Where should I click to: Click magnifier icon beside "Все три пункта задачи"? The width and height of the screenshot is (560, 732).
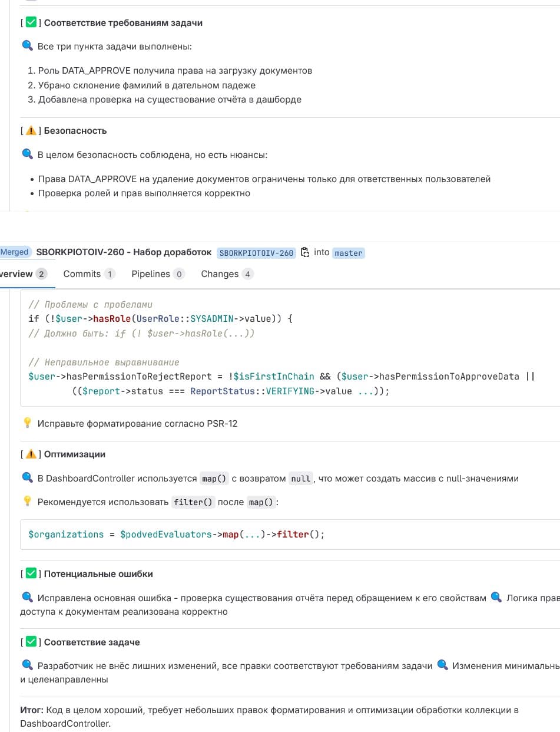27,47
